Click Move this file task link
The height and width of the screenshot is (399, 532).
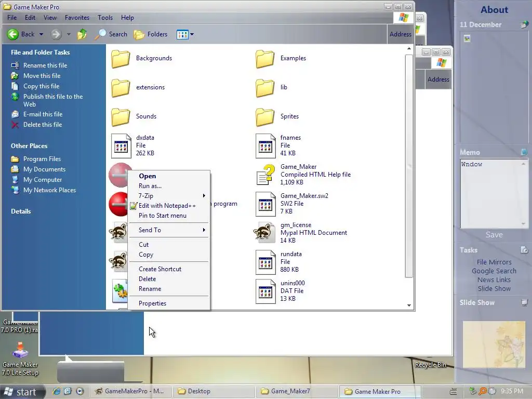[42, 76]
